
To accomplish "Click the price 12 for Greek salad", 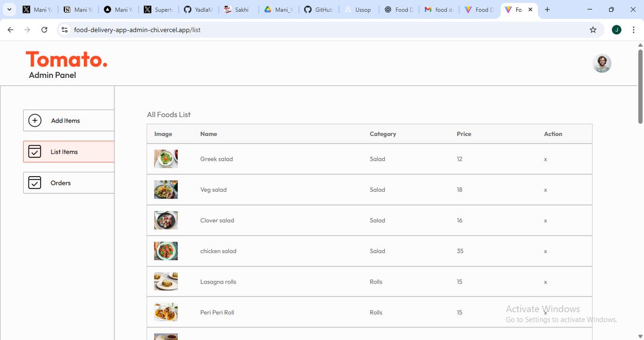I will coord(459,159).
